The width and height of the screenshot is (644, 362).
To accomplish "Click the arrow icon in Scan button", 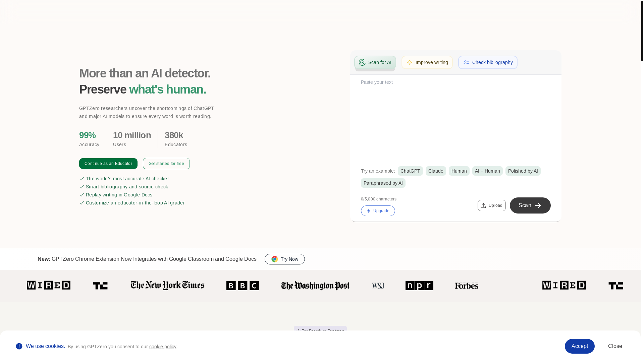I will pyautogui.click(x=538, y=205).
